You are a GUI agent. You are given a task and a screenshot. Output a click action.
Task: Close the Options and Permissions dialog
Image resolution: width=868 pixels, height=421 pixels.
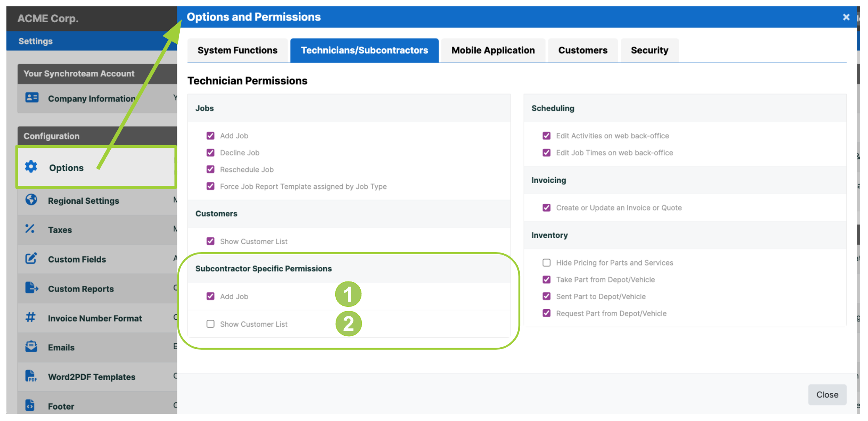coord(846,17)
